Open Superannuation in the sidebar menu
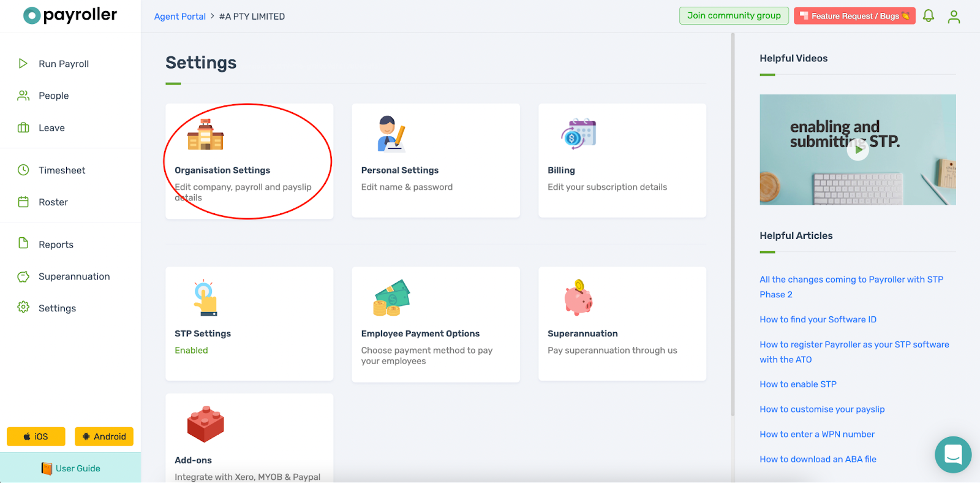This screenshot has height=483, width=980. [x=75, y=276]
